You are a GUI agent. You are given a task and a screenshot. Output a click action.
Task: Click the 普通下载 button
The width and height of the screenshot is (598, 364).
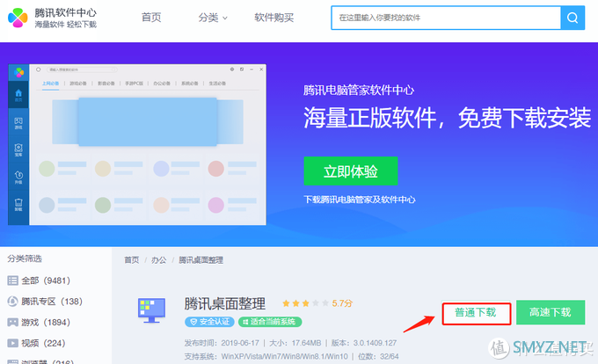[x=477, y=313]
